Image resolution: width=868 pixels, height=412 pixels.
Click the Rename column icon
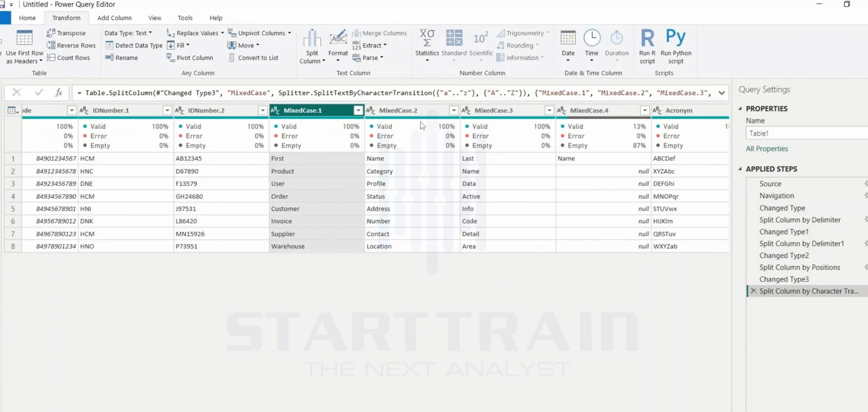click(109, 57)
